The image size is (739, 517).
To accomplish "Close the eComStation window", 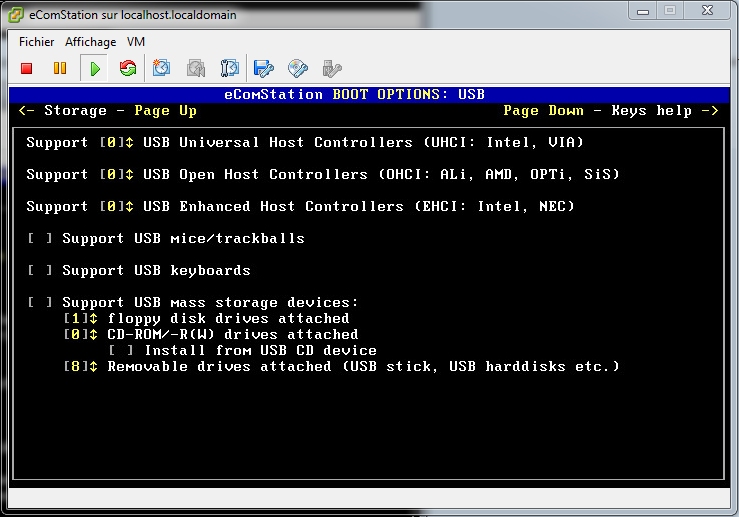I will 707,10.
